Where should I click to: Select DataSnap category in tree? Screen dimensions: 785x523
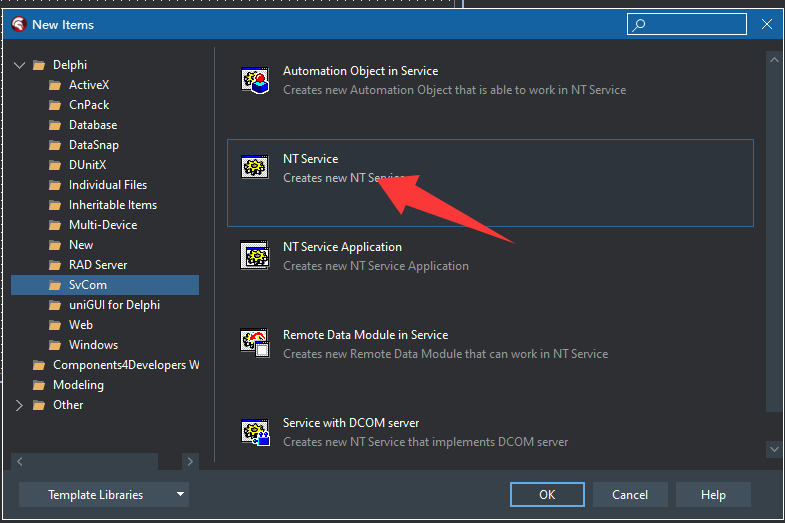tap(94, 145)
